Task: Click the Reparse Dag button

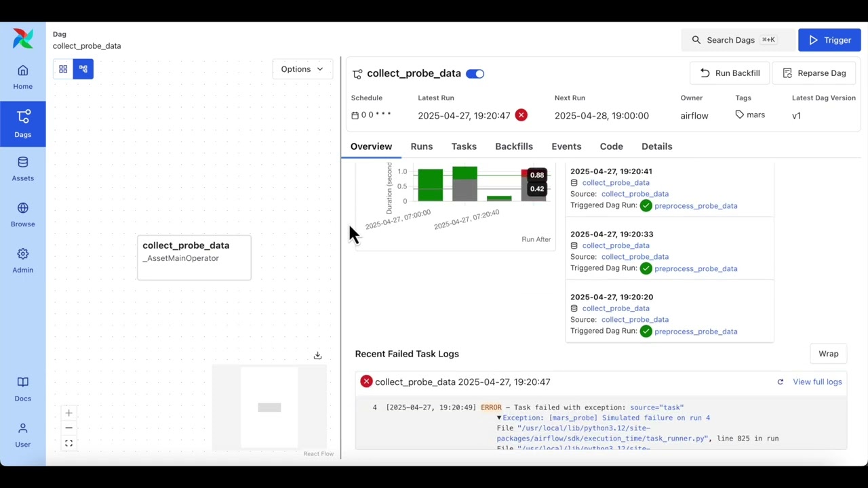Action: click(814, 73)
